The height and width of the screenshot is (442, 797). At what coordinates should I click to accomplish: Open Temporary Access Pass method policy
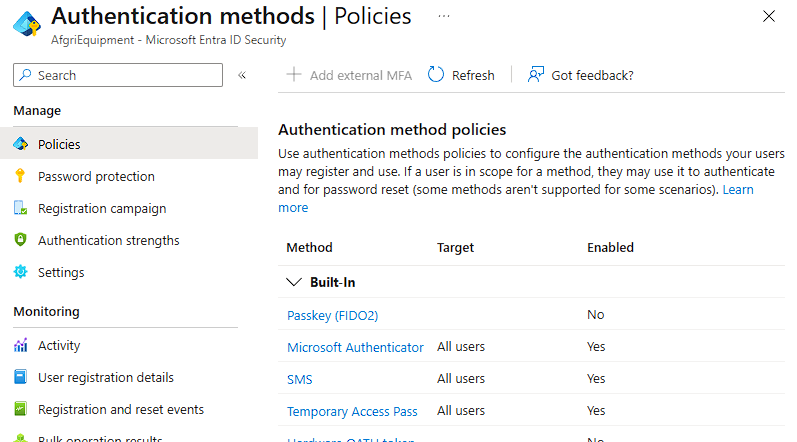pyautogui.click(x=352, y=412)
